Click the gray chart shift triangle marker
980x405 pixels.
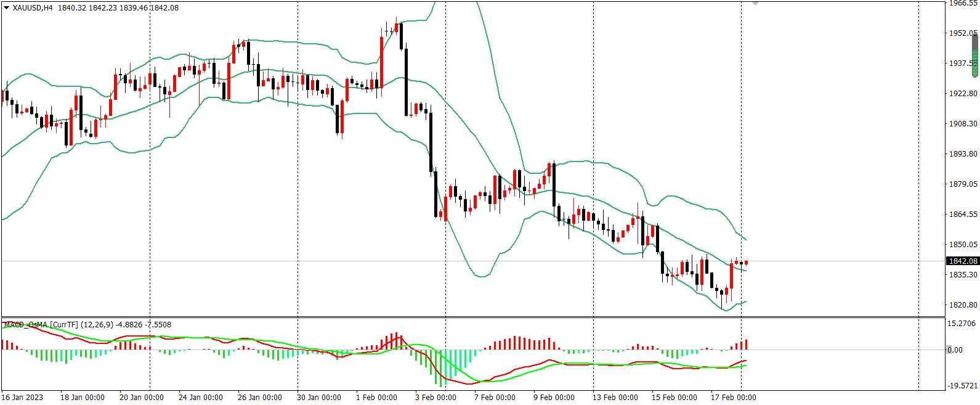click(756, 3)
